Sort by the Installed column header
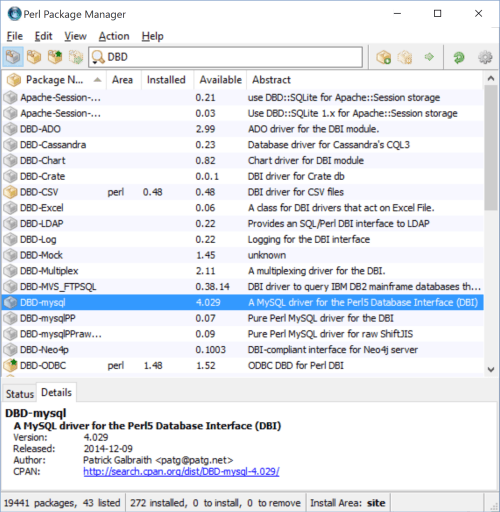 166,80
